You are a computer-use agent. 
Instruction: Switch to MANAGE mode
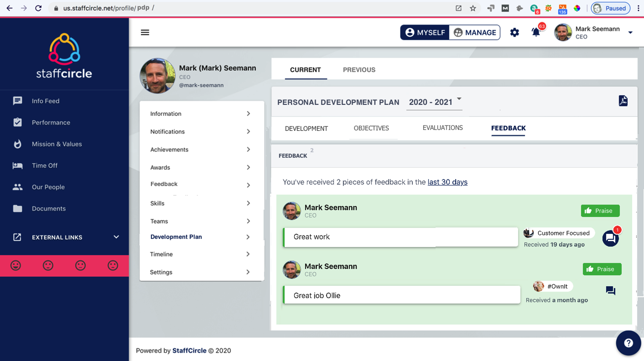click(474, 32)
